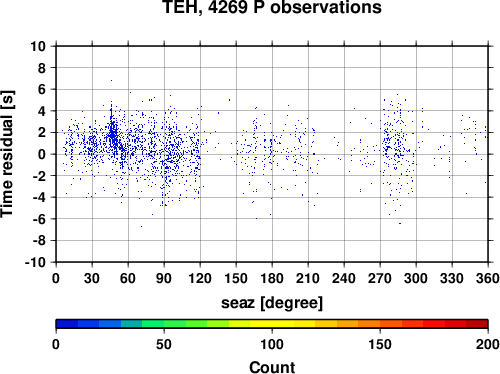Click the plot title 'TEH, 4269 P observations'
The image size is (500, 374).
pyautogui.click(x=272, y=7)
